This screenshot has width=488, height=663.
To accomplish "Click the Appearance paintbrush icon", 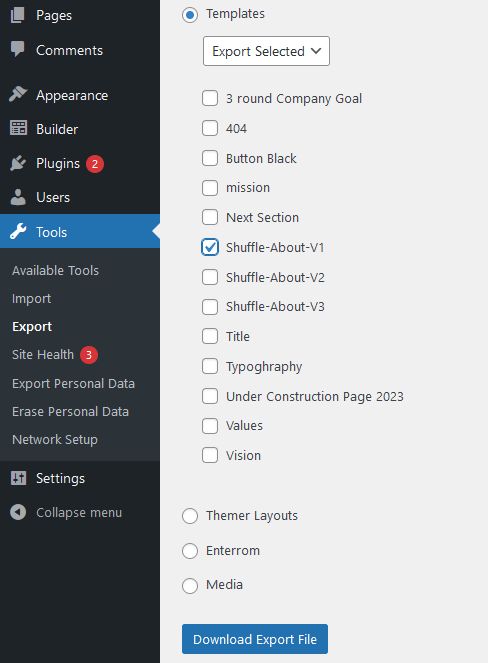I will [18, 94].
